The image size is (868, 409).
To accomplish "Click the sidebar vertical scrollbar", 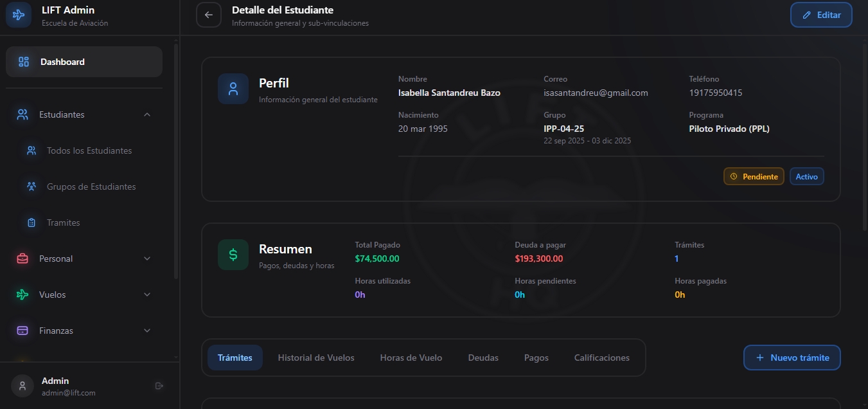I will click(176, 161).
